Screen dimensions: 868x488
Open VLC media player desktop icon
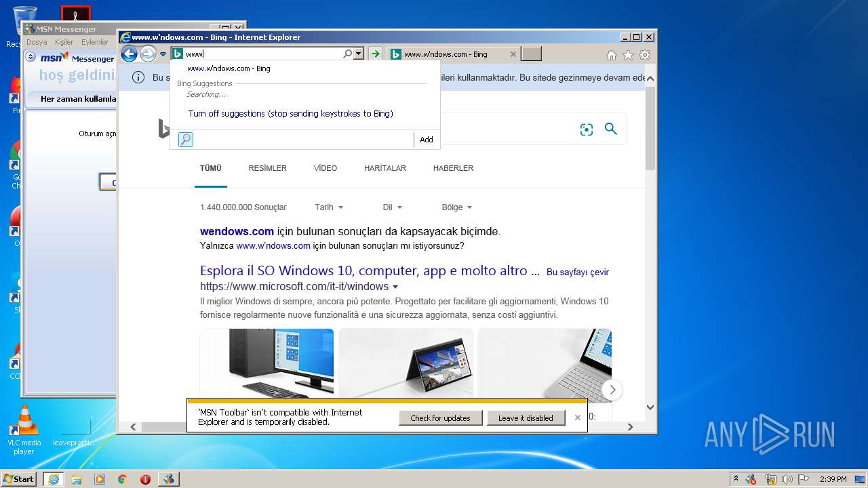24,430
